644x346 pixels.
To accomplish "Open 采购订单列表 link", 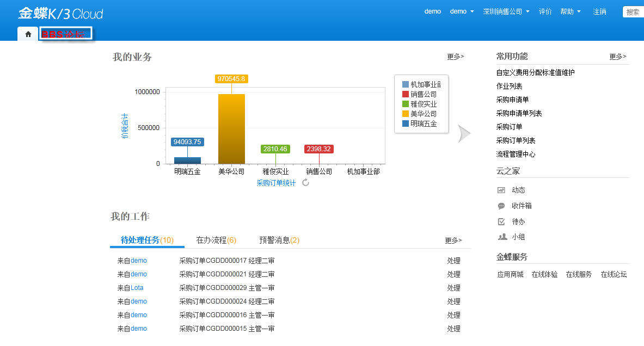I will pos(516,140).
